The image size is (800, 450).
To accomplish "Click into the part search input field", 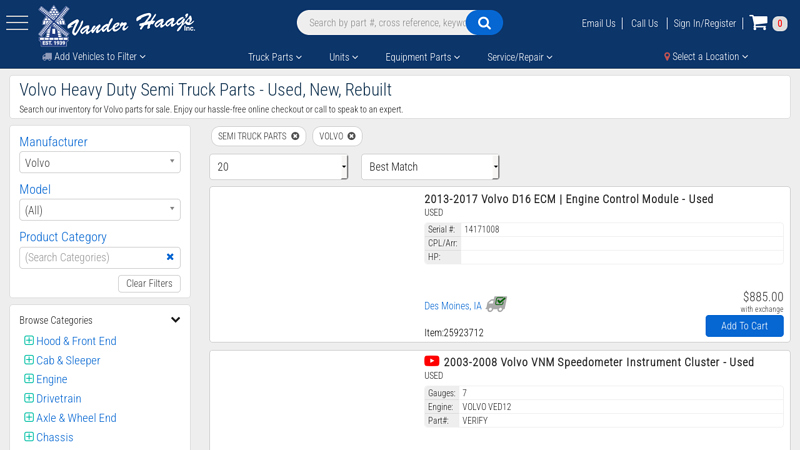I will click(x=385, y=23).
